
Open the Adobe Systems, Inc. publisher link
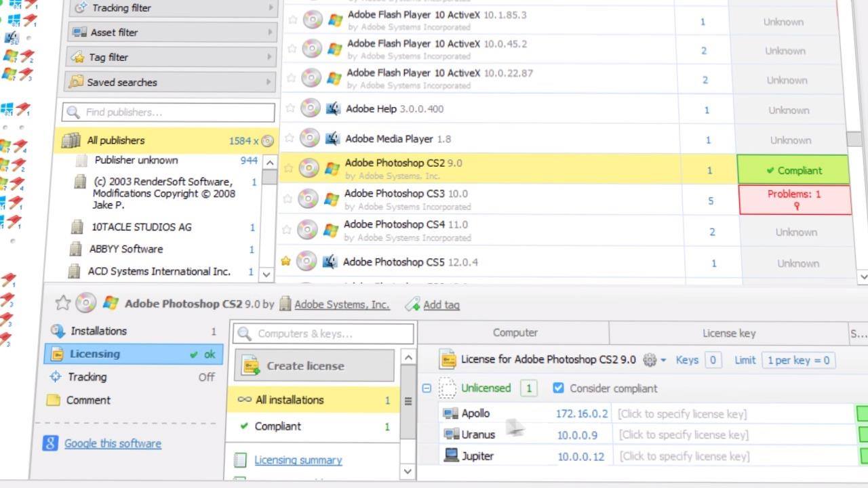342,304
